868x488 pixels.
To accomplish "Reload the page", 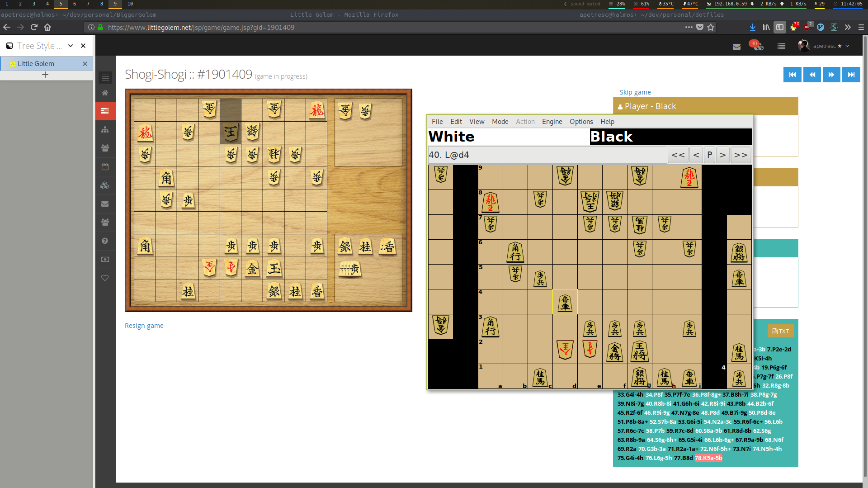I will 34,27.
